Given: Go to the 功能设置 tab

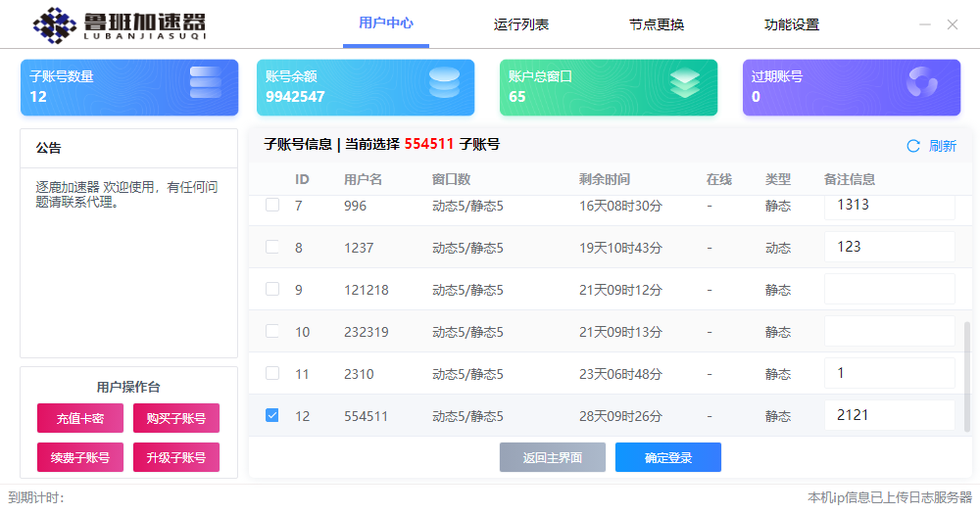Looking at the screenshot, I should point(792,24).
